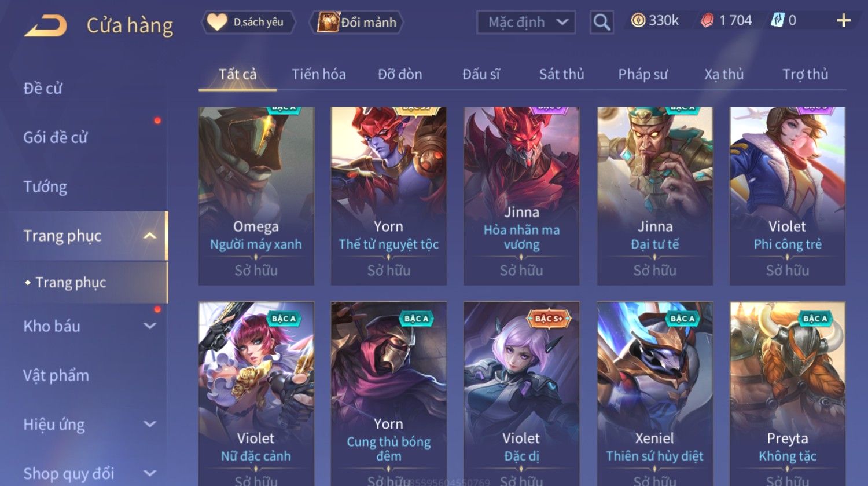Open Violet Phi công trẻ skin card
Screen dimensions: 868x486
(787, 196)
